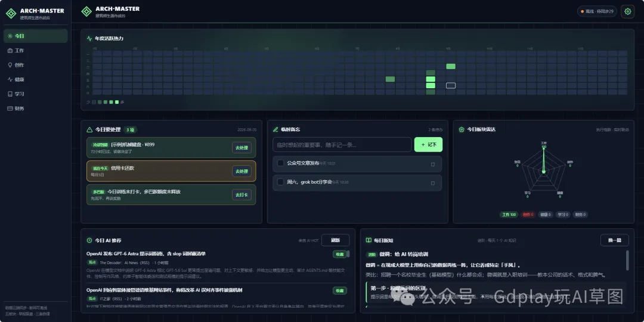Open the settings gear icon
The image size is (644, 322).
point(627,11)
